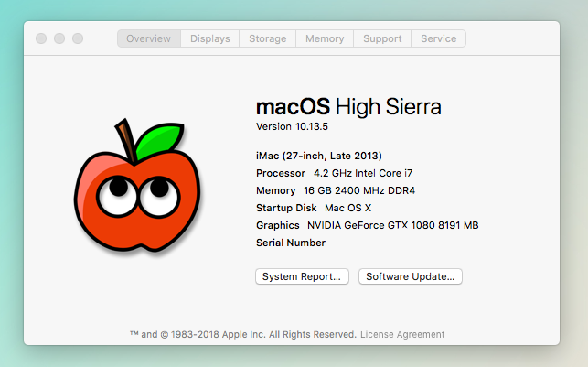The width and height of the screenshot is (588, 367).
Task: Click the Apple Inc. copyright notice text
Action: (243, 334)
